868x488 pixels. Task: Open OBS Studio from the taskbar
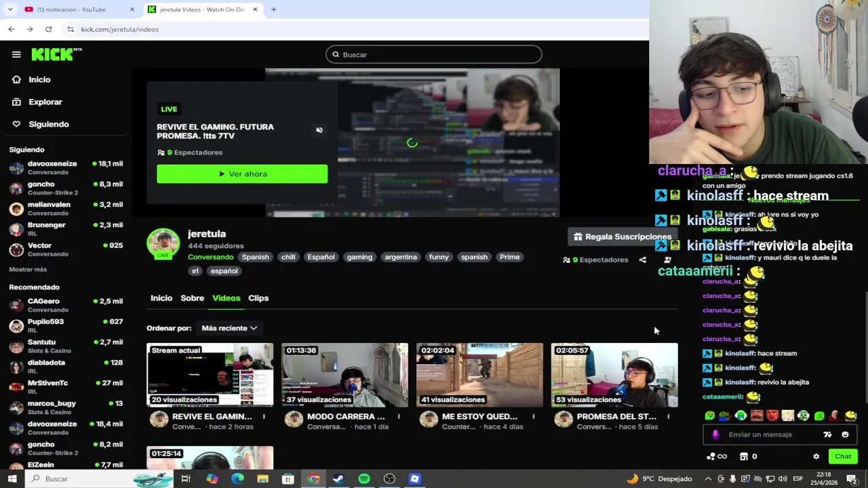tap(389, 479)
